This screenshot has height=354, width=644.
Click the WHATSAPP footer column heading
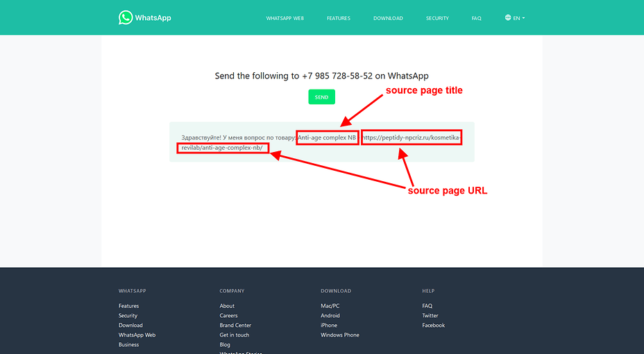click(x=133, y=291)
